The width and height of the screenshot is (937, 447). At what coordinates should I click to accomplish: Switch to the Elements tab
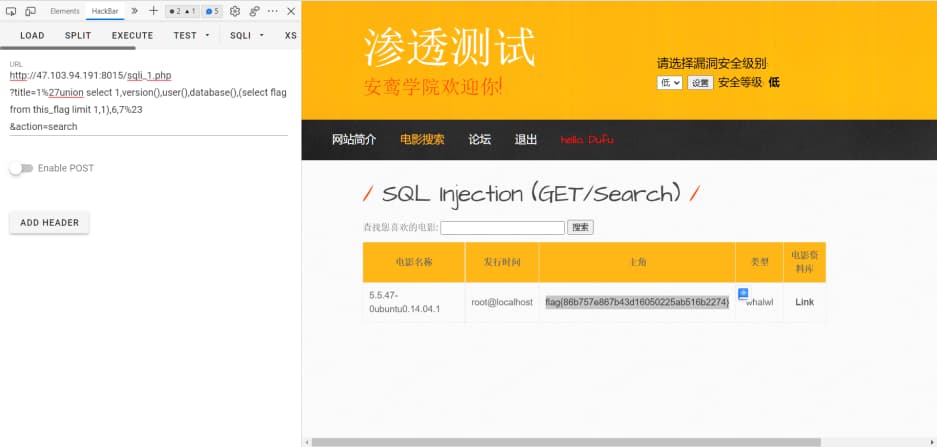[65, 11]
